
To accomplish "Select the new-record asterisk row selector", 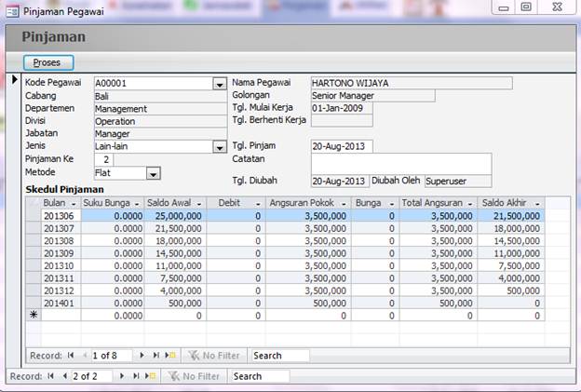I will click(x=34, y=316).
